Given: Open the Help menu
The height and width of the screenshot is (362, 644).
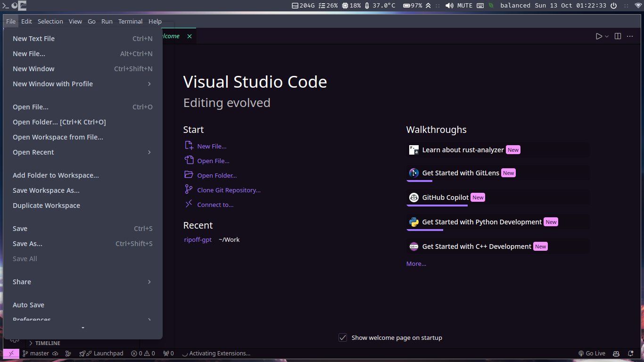Looking at the screenshot, I should click(x=155, y=21).
